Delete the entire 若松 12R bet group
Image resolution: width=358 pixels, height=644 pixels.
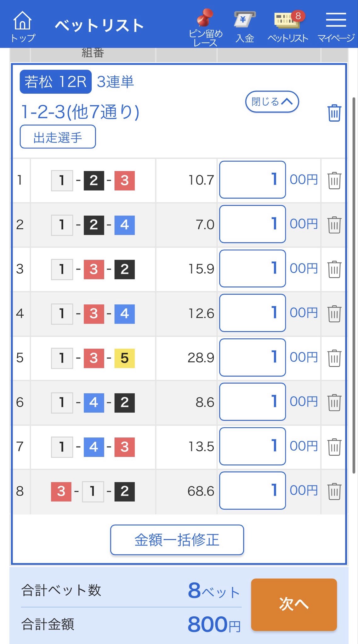(x=334, y=113)
